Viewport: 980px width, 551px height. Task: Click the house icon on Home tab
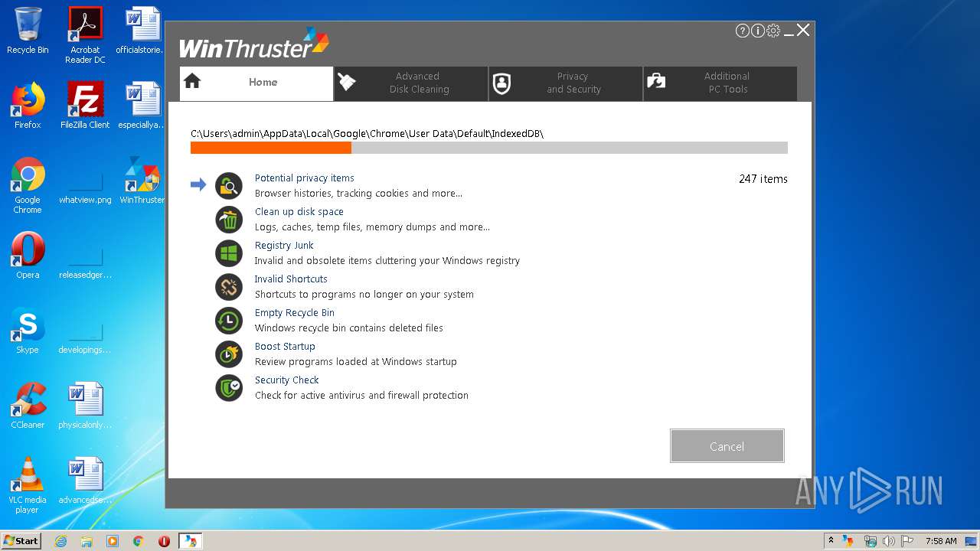click(x=192, y=81)
